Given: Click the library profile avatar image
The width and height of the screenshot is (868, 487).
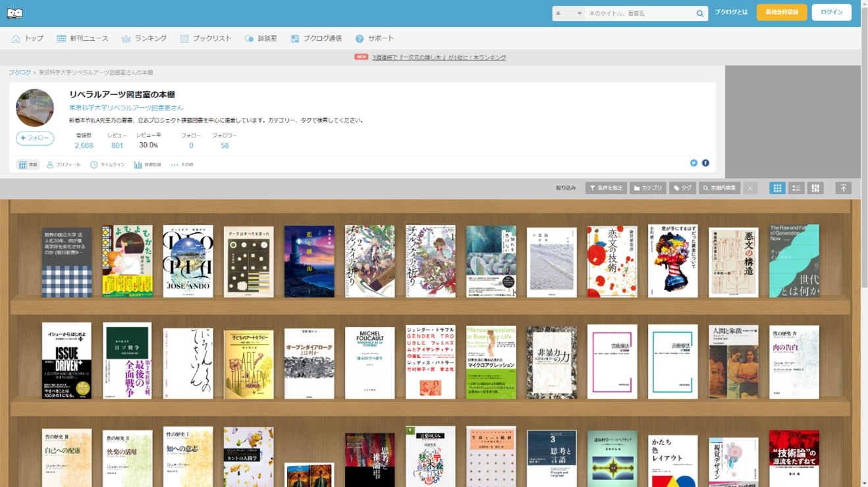Looking at the screenshot, I should 35,107.
